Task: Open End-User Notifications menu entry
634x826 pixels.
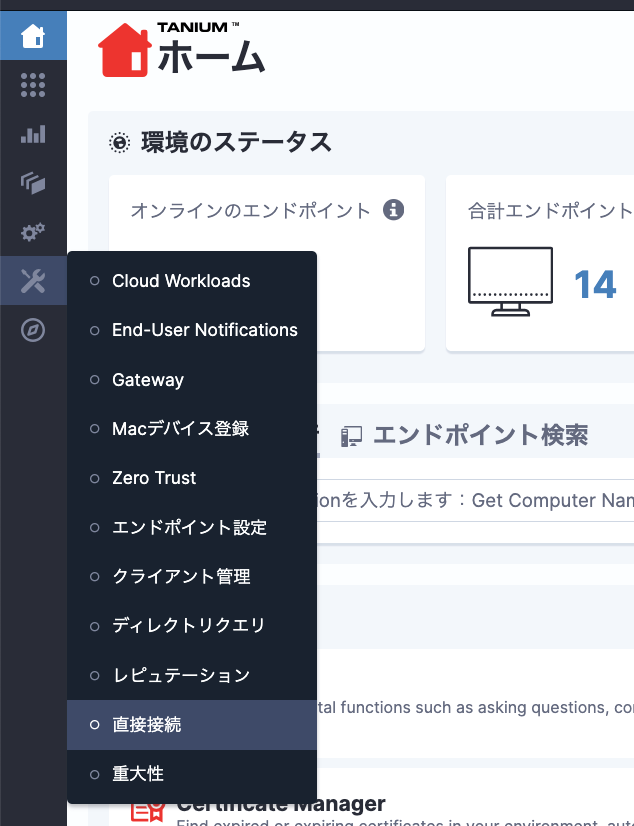Action: 192,330
